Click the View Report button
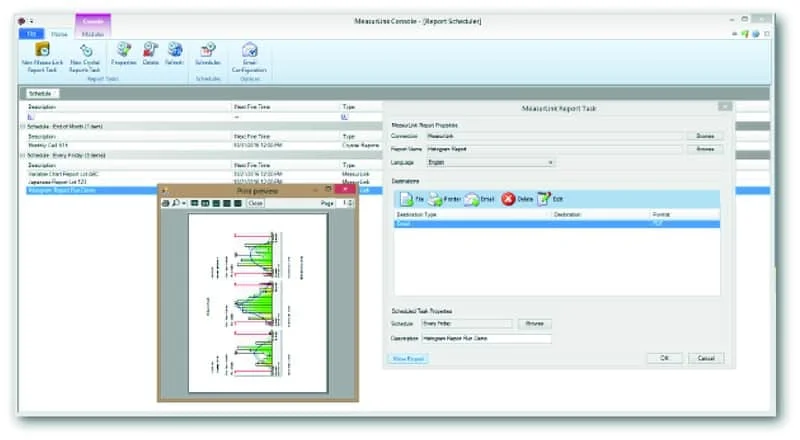 coord(408,359)
